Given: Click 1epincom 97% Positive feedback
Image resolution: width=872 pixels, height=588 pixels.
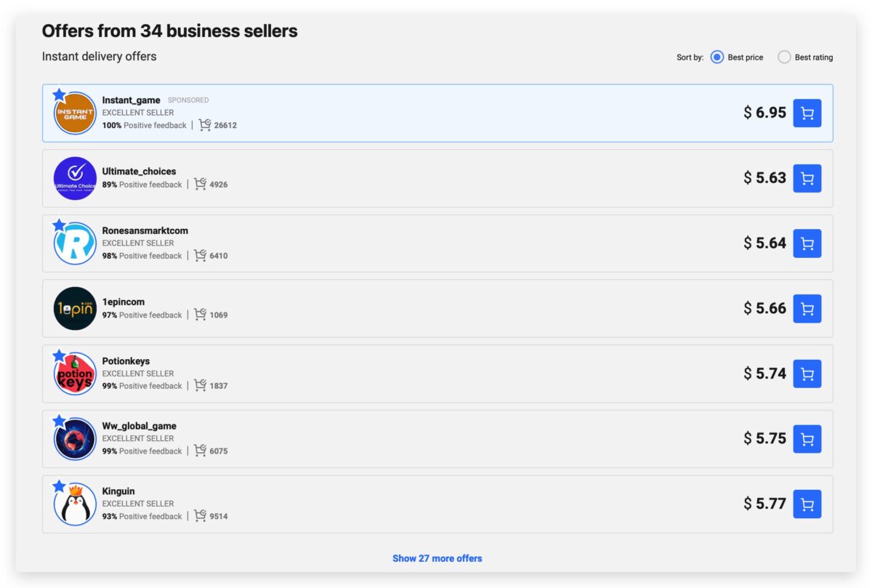Looking at the screenshot, I should [x=142, y=315].
